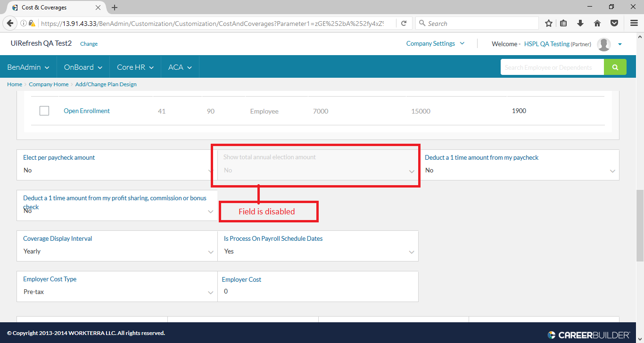Image resolution: width=644 pixels, height=343 pixels.
Task: Expand Elect per paycheck amount dropdown
Action: click(x=116, y=170)
